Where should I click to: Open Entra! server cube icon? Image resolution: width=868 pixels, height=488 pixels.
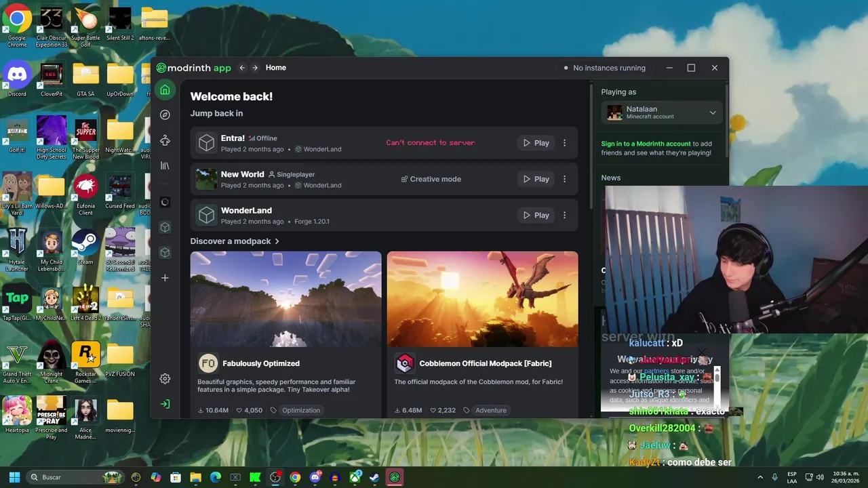point(206,143)
